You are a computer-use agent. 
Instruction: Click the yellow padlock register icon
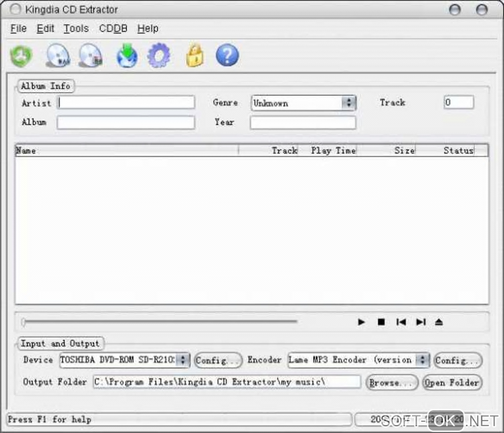pos(195,56)
